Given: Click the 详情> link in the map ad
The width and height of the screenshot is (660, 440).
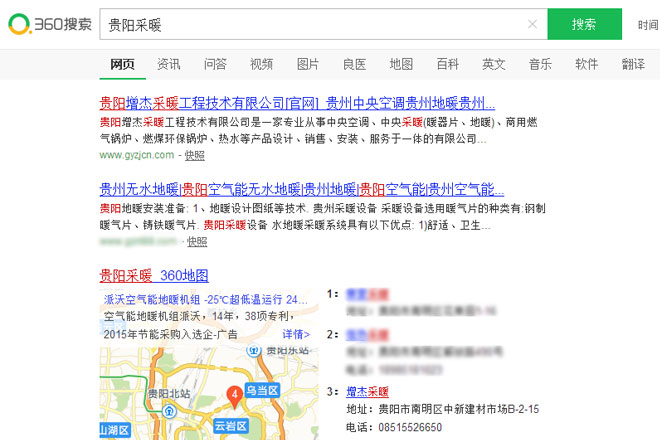Looking at the screenshot, I should pyautogui.click(x=296, y=334).
